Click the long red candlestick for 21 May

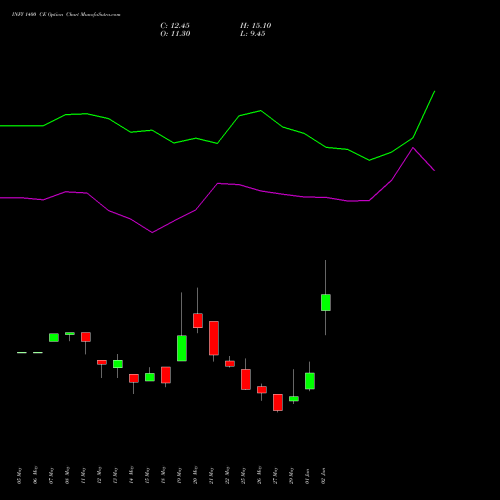click(x=214, y=338)
